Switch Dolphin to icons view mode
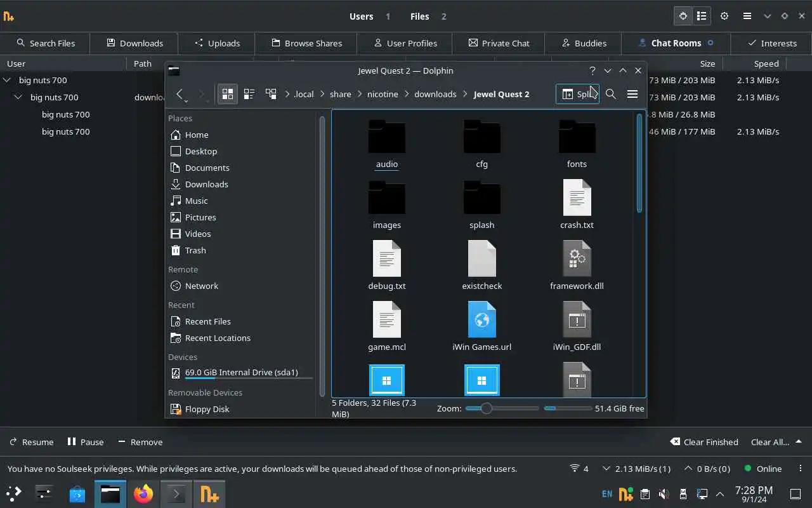Image resolution: width=812 pixels, height=508 pixels. [227, 94]
